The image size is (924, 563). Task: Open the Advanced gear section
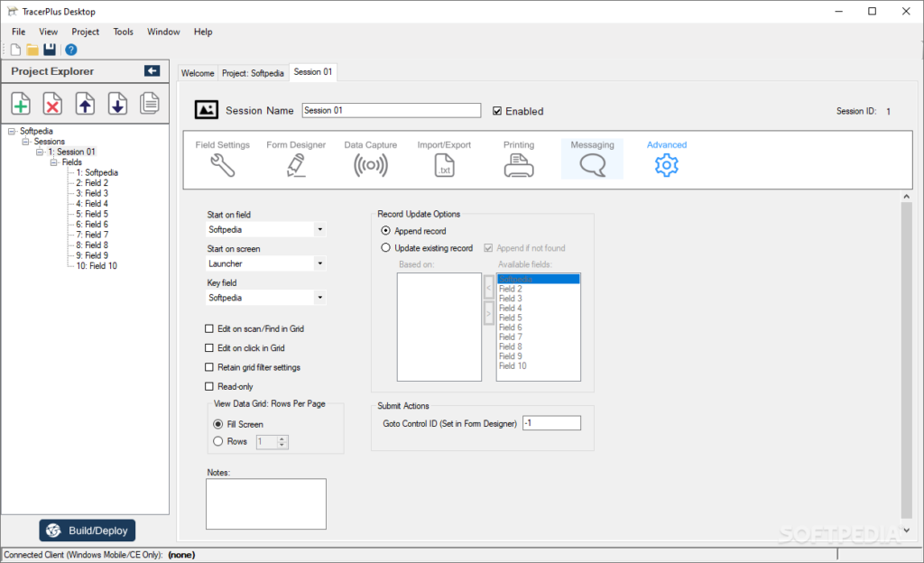pos(667,159)
